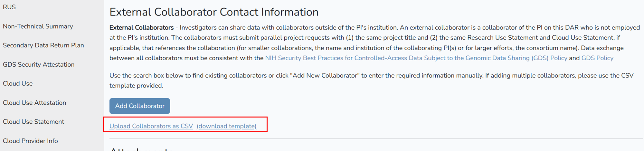Click the partially visible Attachments heading
The height and width of the screenshot is (151, 644).
point(142,149)
